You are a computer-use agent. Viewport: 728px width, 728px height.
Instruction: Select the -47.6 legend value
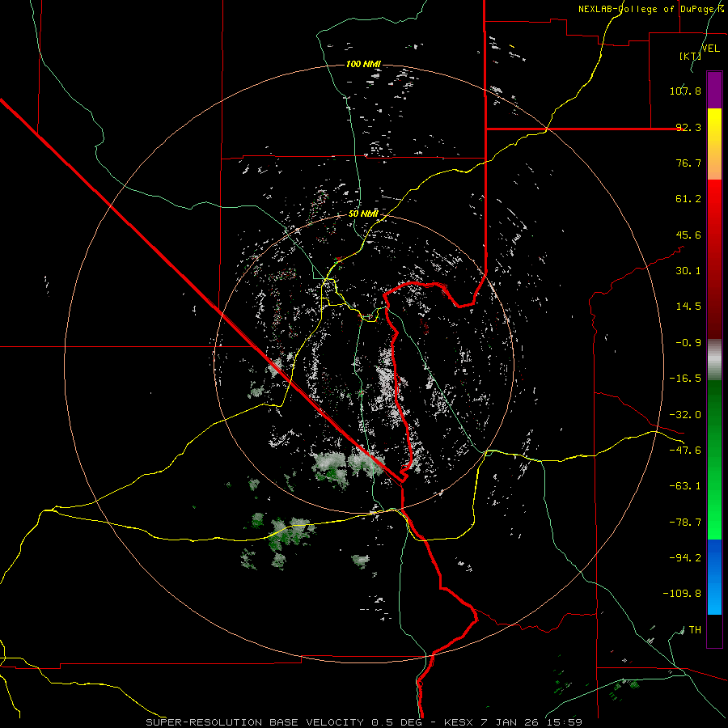point(685,451)
